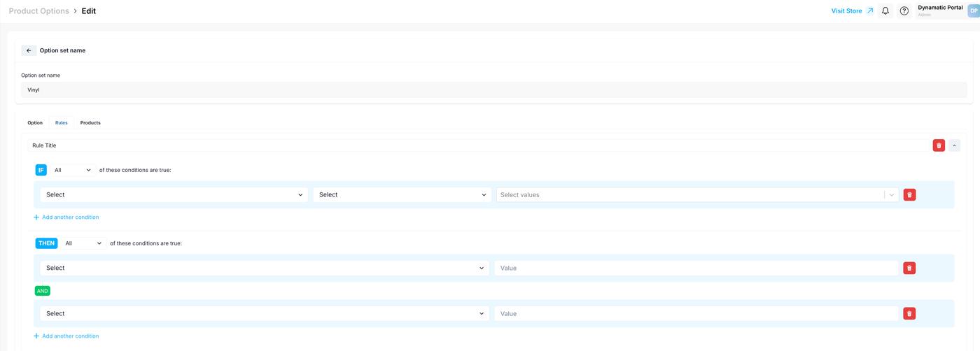Viewport: 980px width, 351px height.
Task: Open the THEN All conditions dropdown
Action: coord(84,243)
